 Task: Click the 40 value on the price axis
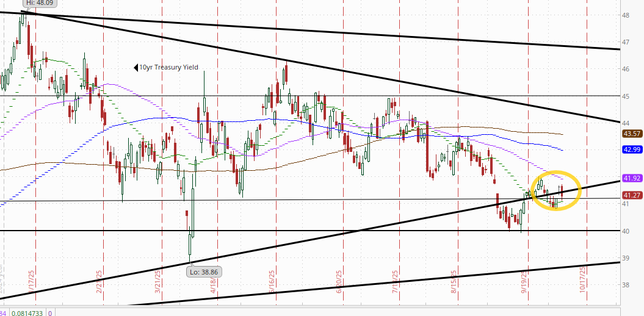tap(626, 231)
